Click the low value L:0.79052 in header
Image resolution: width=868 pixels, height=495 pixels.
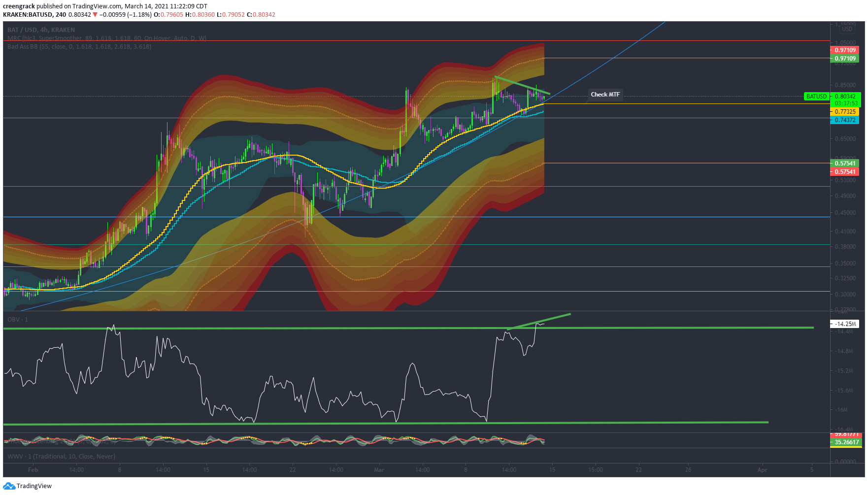coord(231,15)
